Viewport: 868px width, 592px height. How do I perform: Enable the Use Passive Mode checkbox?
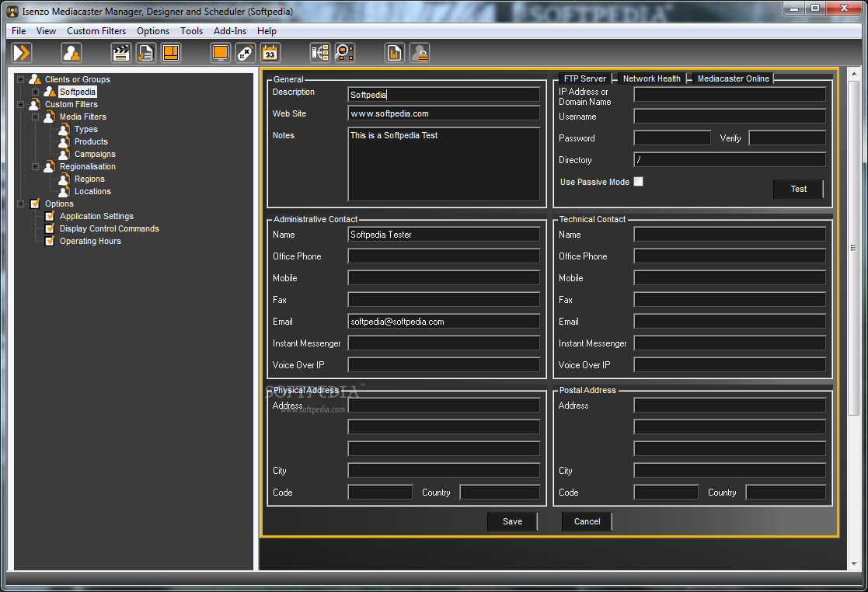click(638, 182)
